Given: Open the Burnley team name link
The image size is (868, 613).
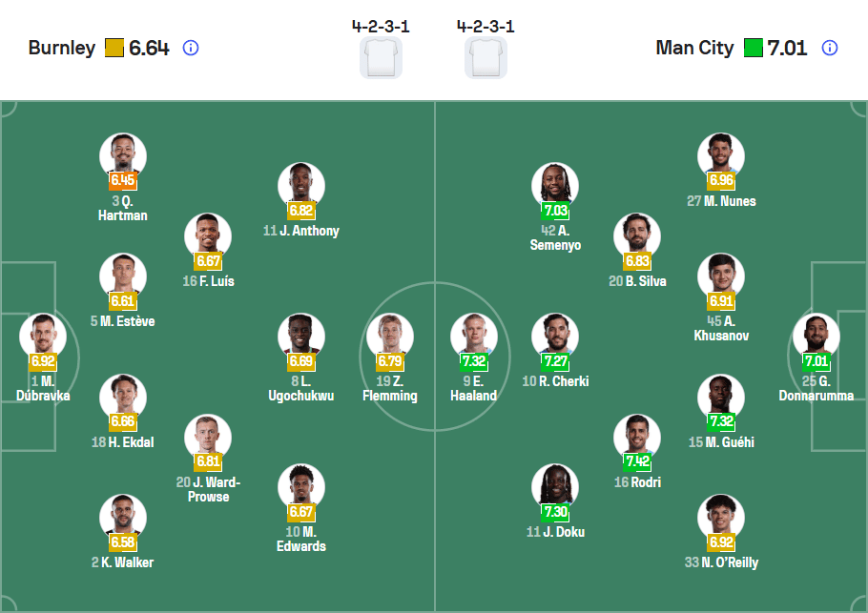Looking at the screenshot, I should pos(62,48).
